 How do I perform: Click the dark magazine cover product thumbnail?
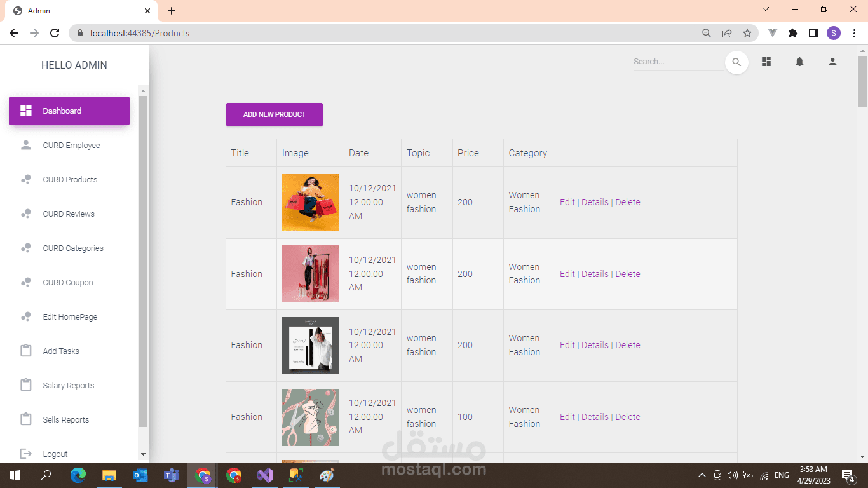pos(311,346)
